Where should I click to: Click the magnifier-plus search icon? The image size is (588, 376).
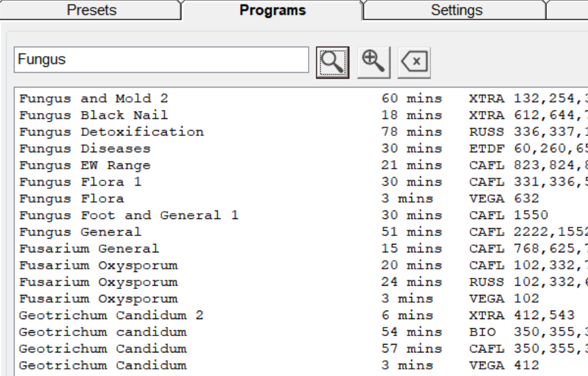pos(374,61)
